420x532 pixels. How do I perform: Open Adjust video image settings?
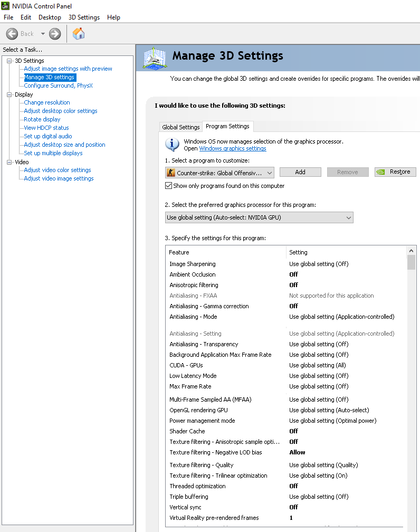pos(59,178)
